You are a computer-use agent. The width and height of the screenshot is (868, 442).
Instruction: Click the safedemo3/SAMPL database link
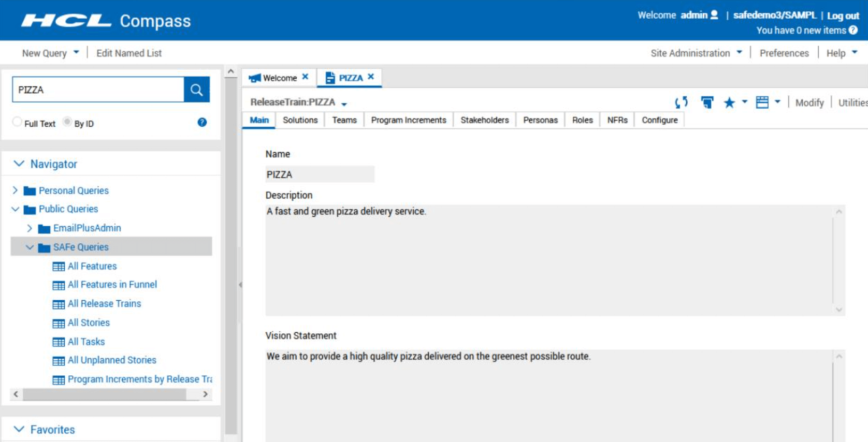tap(774, 15)
